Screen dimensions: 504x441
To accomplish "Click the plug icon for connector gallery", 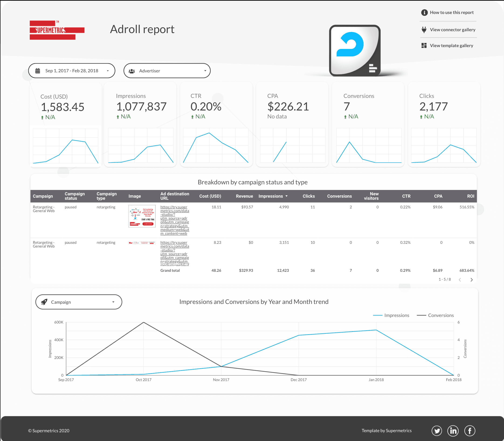I will pyautogui.click(x=424, y=30).
